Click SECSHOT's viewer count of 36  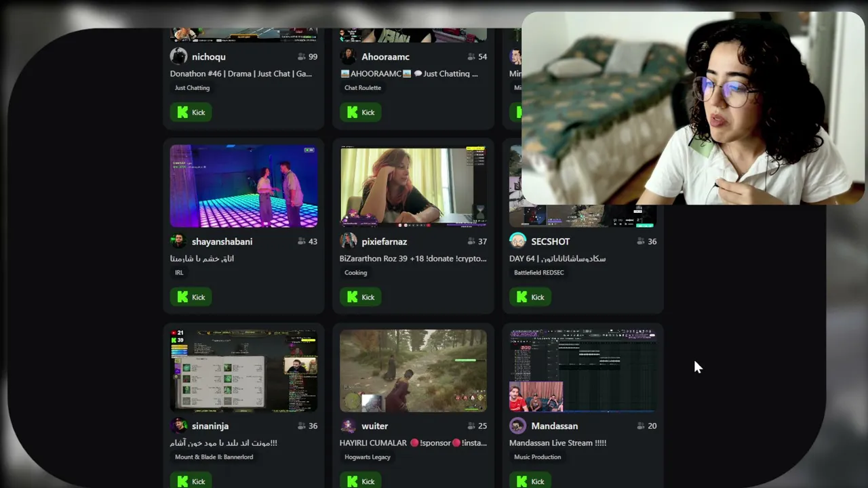pyautogui.click(x=646, y=241)
